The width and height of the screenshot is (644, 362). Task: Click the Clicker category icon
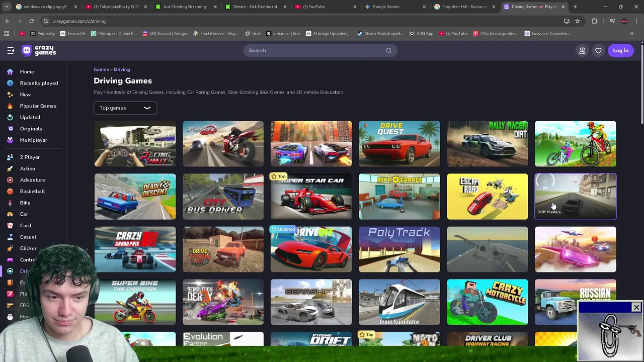pos(10,248)
